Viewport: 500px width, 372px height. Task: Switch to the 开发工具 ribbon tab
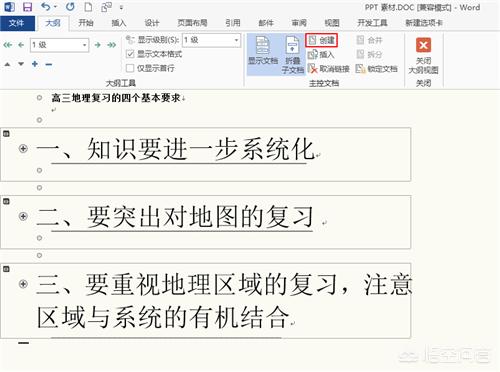coord(372,23)
